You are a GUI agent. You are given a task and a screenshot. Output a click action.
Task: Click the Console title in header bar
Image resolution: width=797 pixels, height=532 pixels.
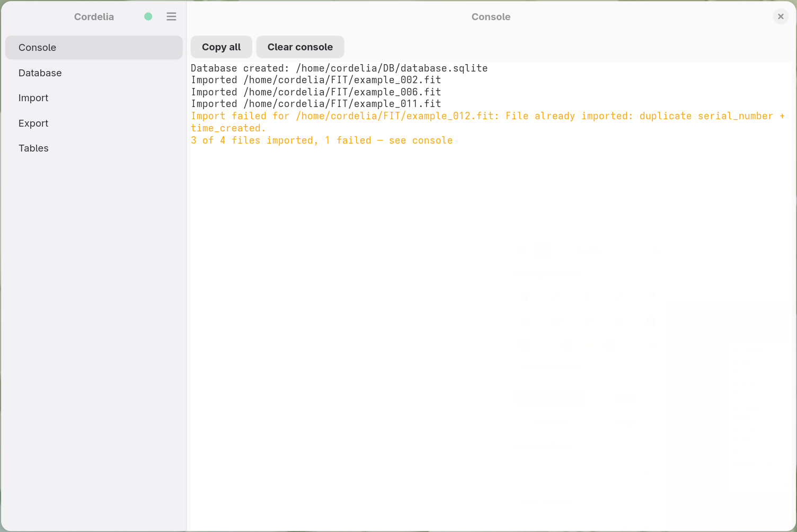491,17
